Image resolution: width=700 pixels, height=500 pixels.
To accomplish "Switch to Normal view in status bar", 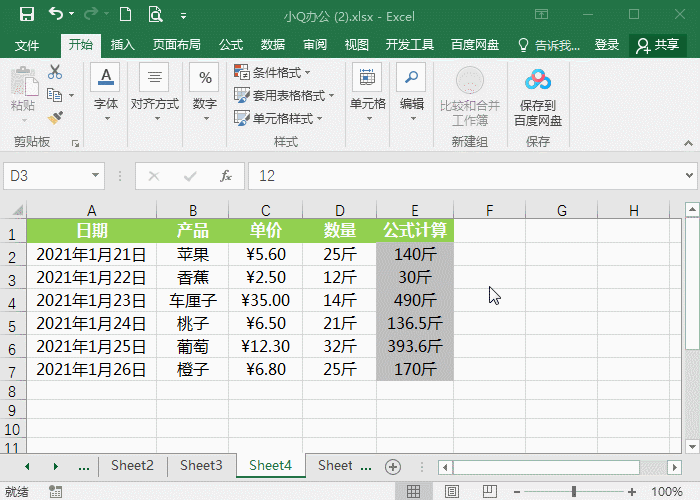I will click(413, 492).
